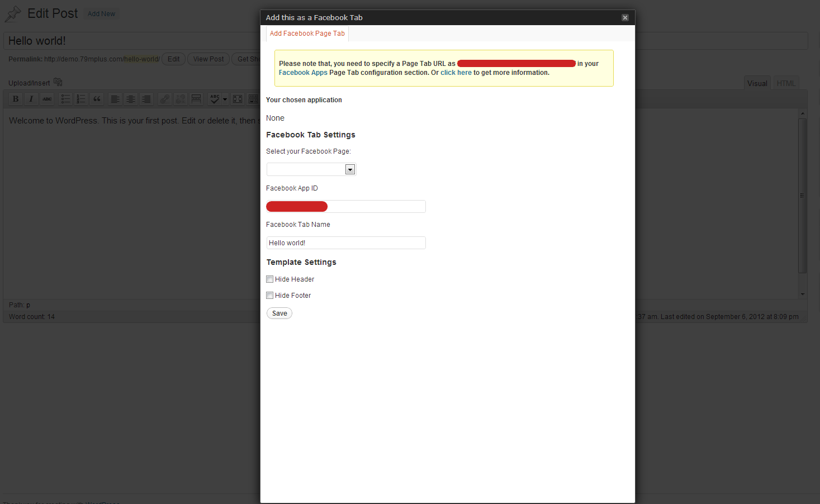Click the pushpin icon beside Edit Post

click(x=13, y=14)
